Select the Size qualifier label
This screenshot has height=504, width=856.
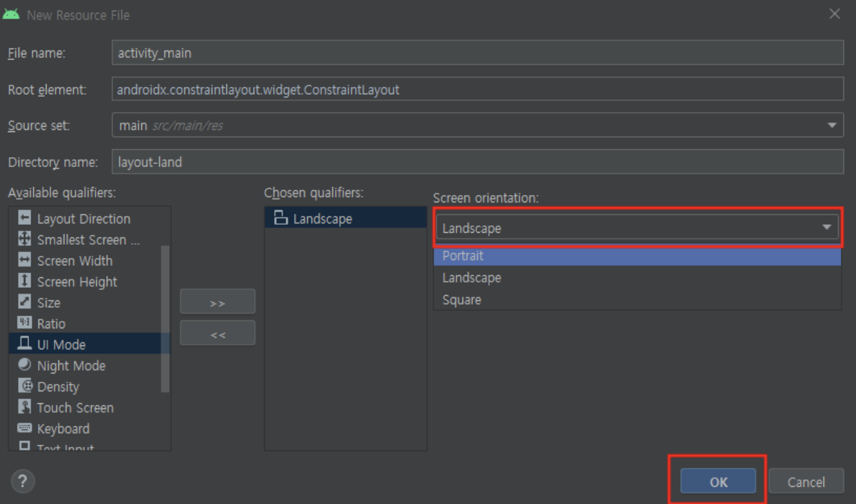point(48,303)
